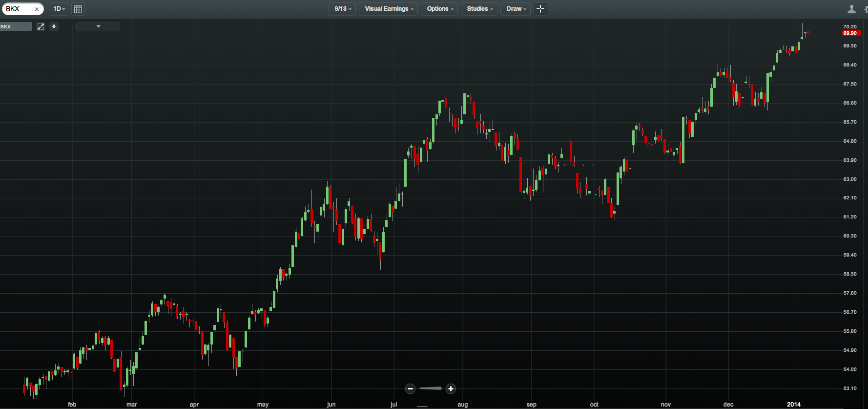This screenshot has width=868, height=409.
Task: Open the Options dropdown menu
Action: [x=440, y=9]
